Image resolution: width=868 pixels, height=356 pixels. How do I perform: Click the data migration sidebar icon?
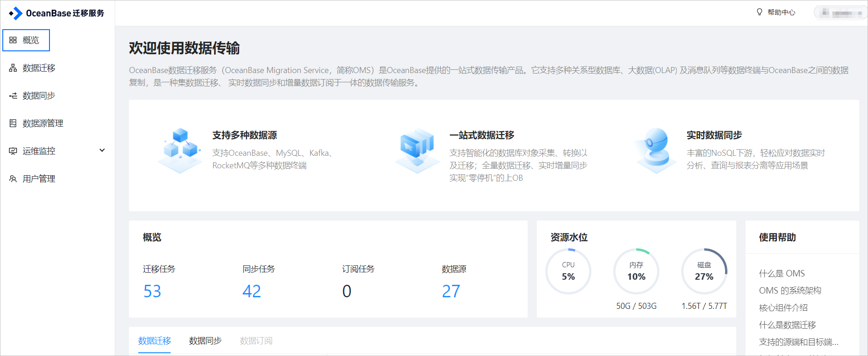click(13, 68)
